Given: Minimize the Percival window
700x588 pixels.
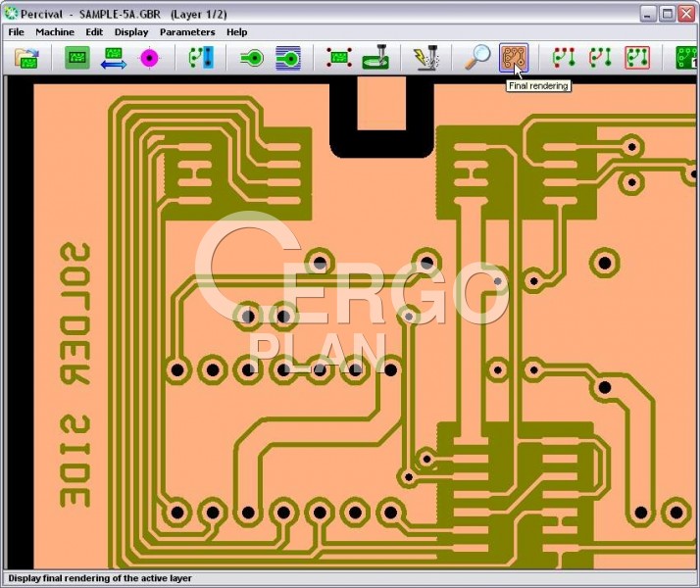Looking at the screenshot, I should [648, 14].
